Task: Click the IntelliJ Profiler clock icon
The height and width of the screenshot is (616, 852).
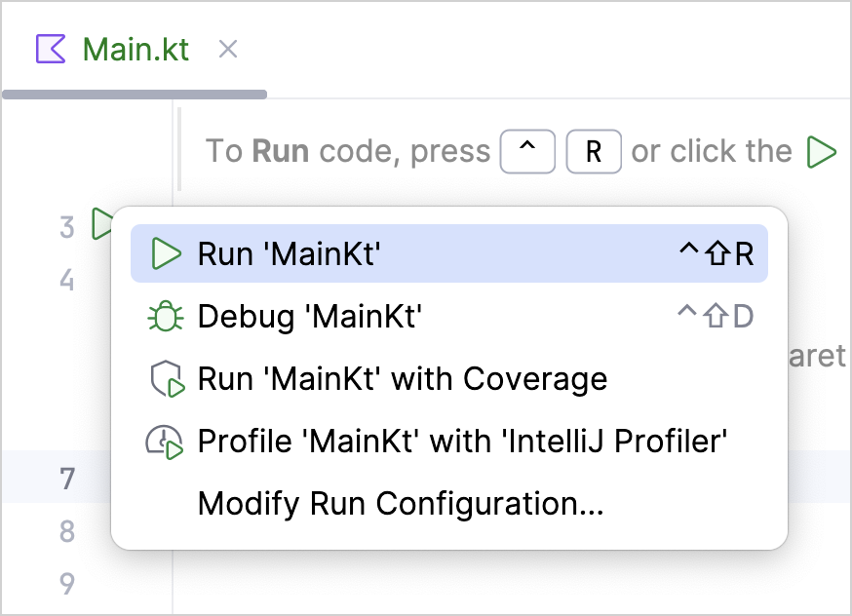Action: 165,442
